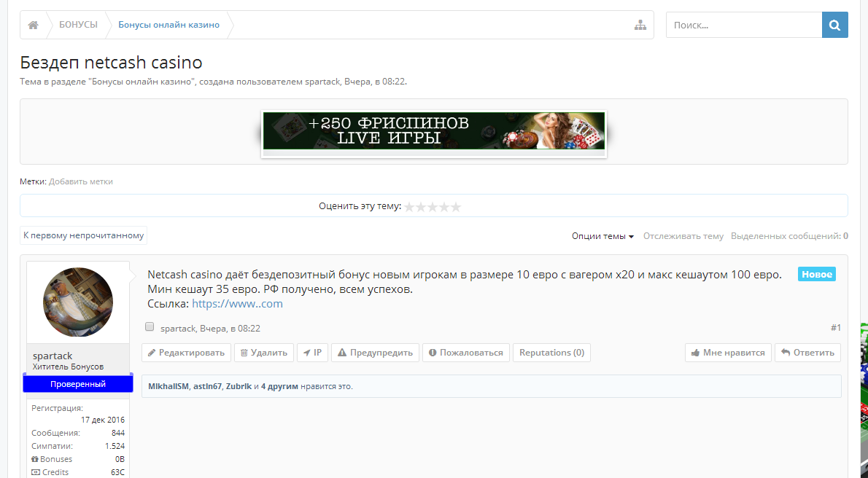
Task: Click Редактировать to edit the post
Action: click(186, 353)
